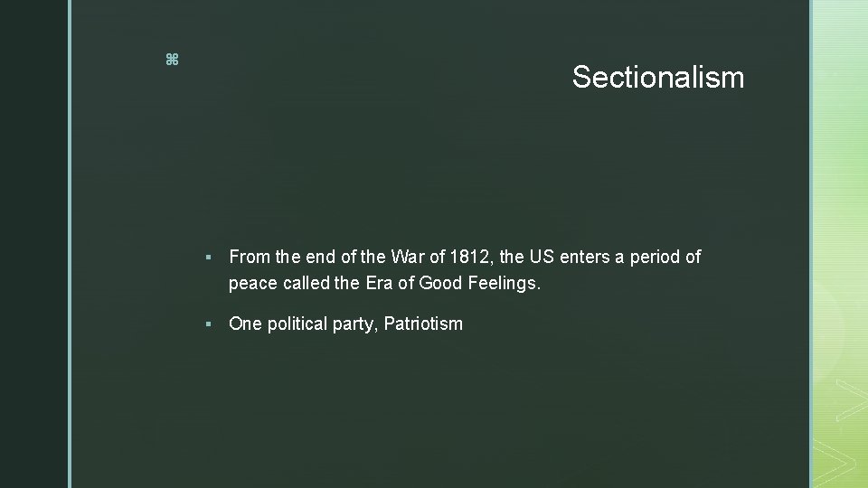
Task: Click the word "Patriotism"
Action: pos(422,324)
